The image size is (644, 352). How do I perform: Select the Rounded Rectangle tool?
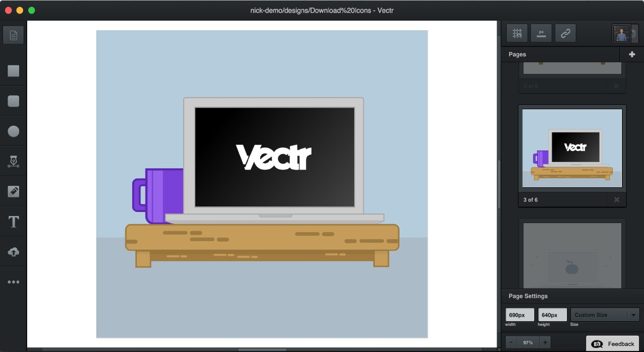[x=13, y=101]
